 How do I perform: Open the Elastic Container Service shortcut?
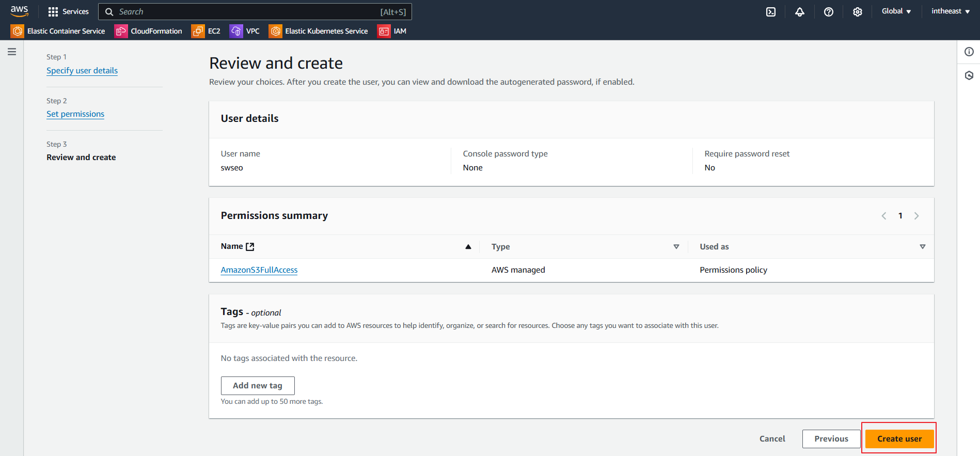66,31
